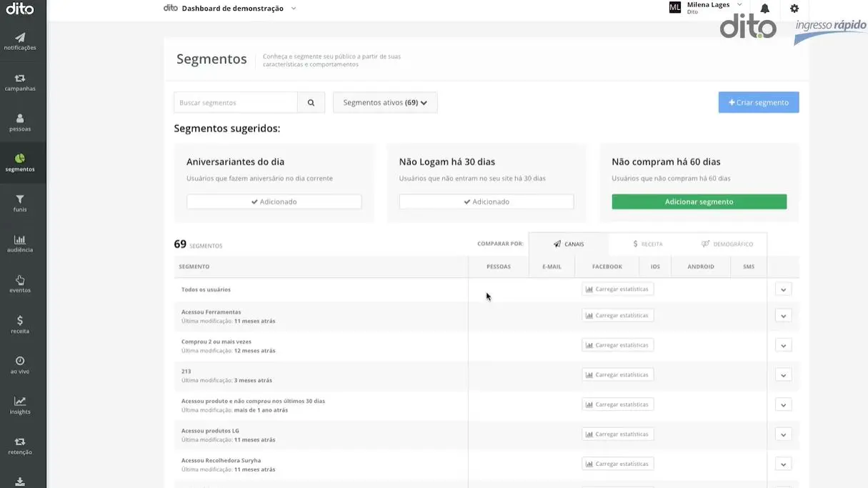This screenshot has width=868, height=488.
Task: Open the audiência panel from the sidebar
Action: click(20, 243)
